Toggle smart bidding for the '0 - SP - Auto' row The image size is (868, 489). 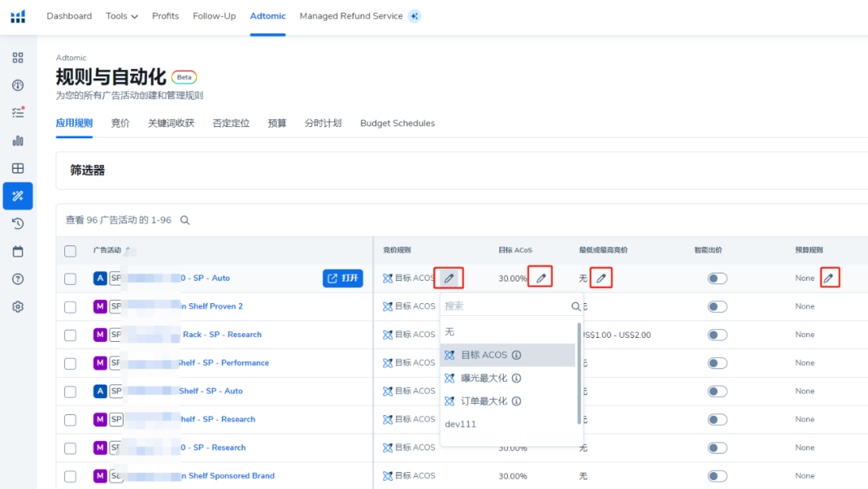coord(718,278)
